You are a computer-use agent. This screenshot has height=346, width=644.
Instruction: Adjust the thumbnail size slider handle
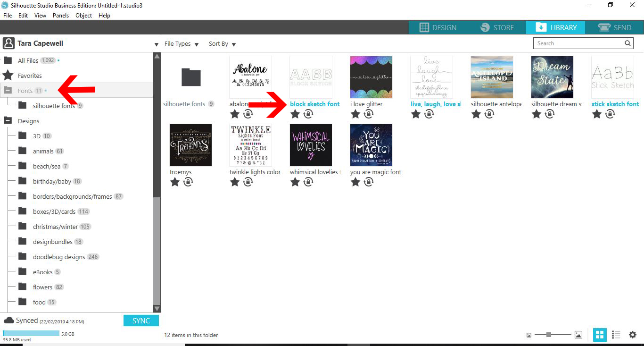point(549,335)
